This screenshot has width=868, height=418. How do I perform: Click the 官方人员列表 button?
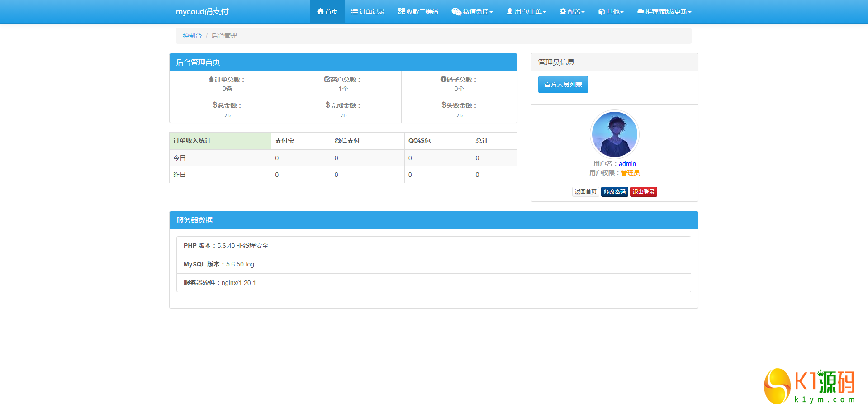[563, 85]
